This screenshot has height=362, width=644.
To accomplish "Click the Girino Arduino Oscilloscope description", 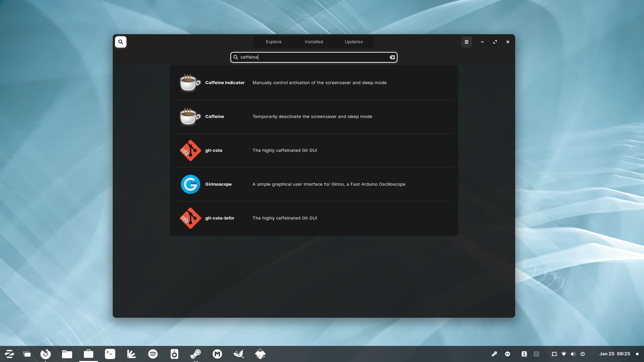I will [x=329, y=184].
